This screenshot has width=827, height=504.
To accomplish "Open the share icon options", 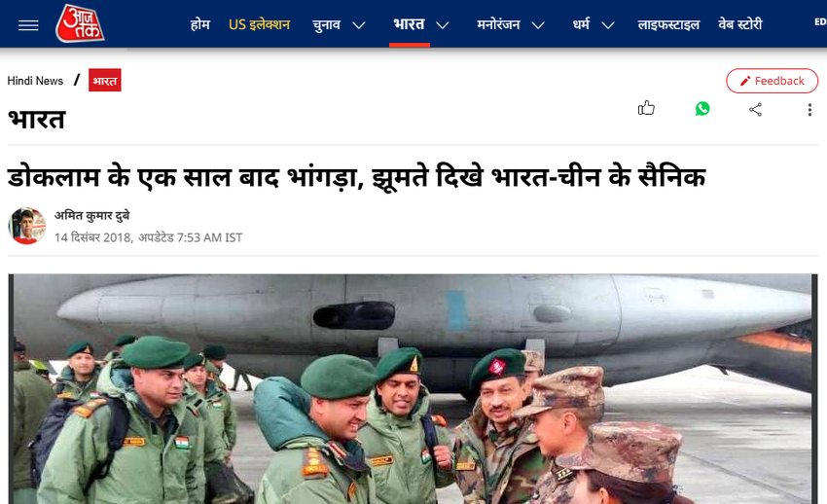I will click(x=755, y=109).
